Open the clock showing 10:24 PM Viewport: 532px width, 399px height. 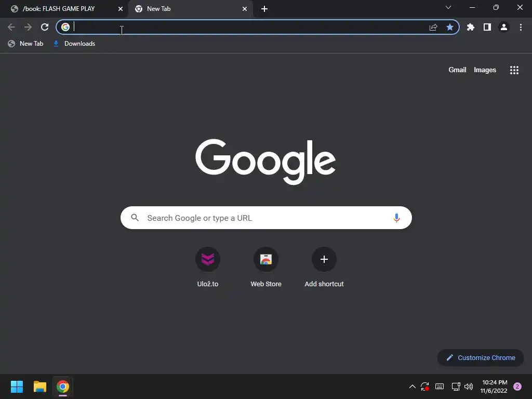point(494,387)
